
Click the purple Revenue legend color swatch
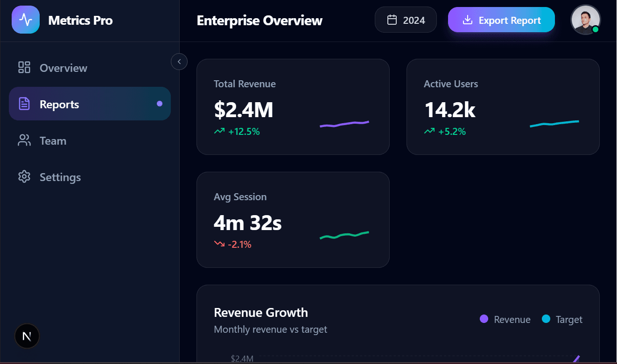pyautogui.click(x=484, y=319)
